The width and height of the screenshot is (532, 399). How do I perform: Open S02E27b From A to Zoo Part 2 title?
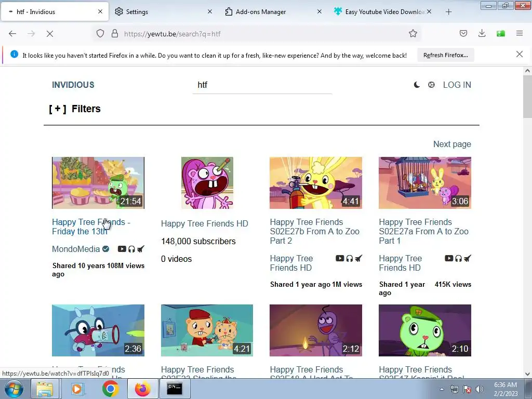314,231
